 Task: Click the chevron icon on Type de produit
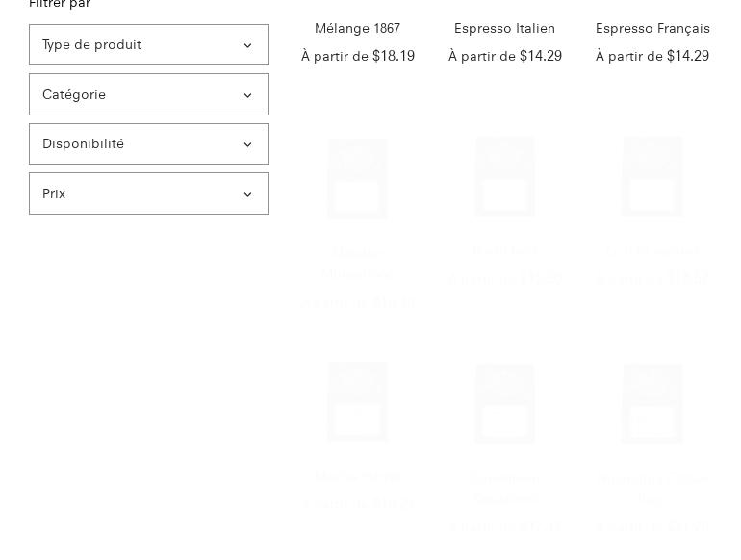point(247,45)
